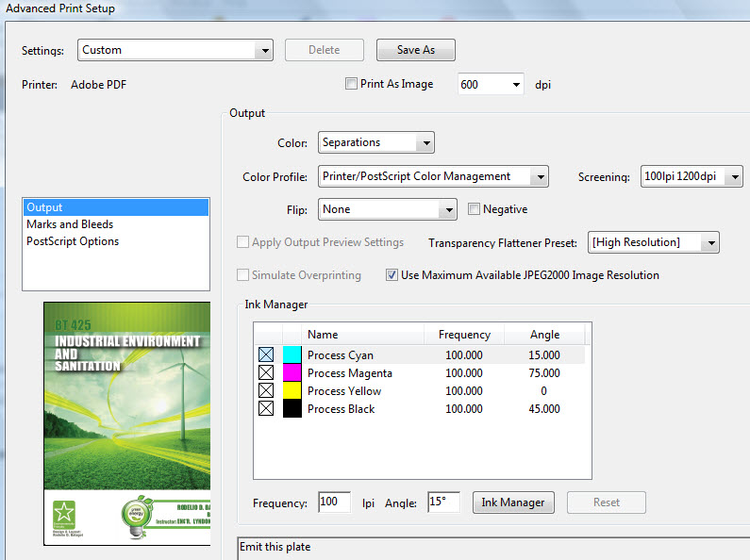Image resolution: width=750 pixels, height=560 pixels.
Task: Click the 100.000 frequency in Process Cyan row
Action: click(x=464, y=355)
